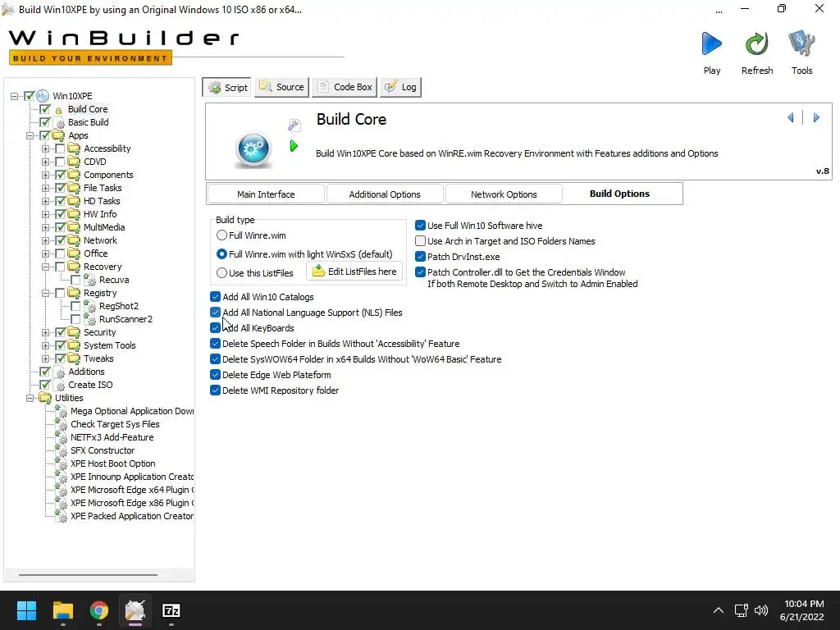Click the Apps folder icon
The height and width of the screenshot is (630, 840).
pyautogui.click(x=58, y=135)
